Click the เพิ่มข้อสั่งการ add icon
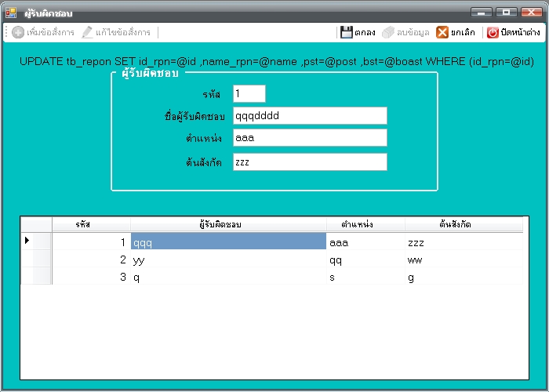Image resolution: width=549 pixels, height=392 pixels. (x=18, y=33)
